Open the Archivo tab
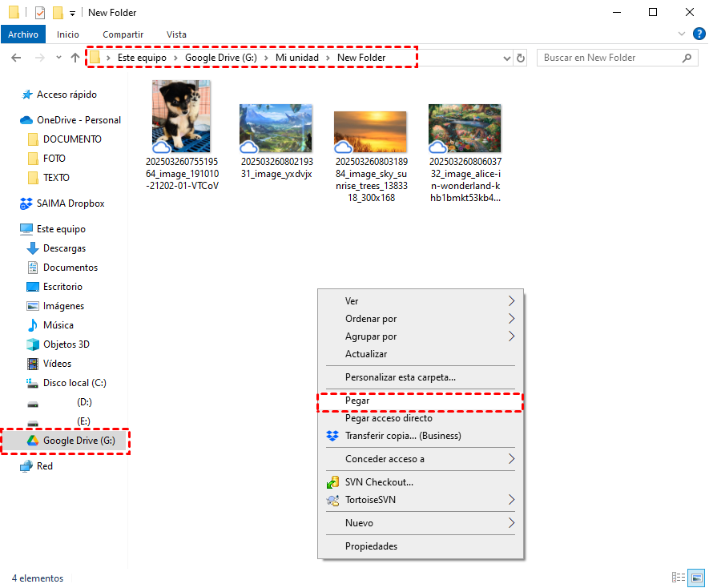 (x=23, y=34)
